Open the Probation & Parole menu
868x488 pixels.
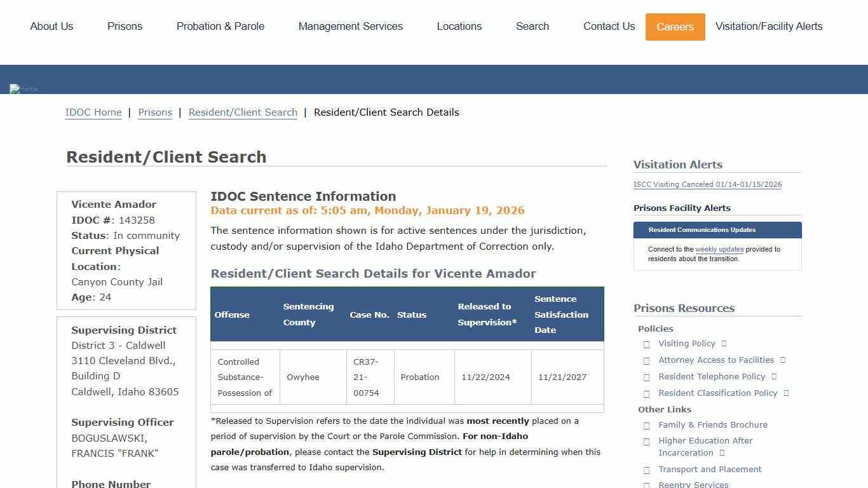(x=220, y=27)
